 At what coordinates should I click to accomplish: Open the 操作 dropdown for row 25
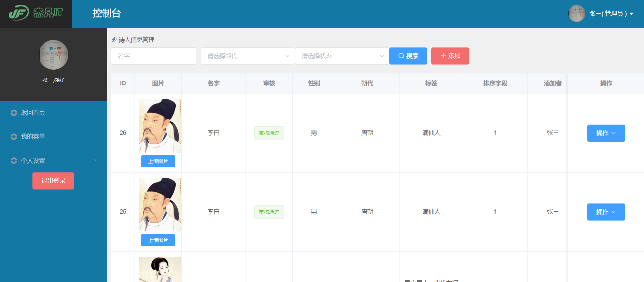pyautogui.click(x=606, y=212)
